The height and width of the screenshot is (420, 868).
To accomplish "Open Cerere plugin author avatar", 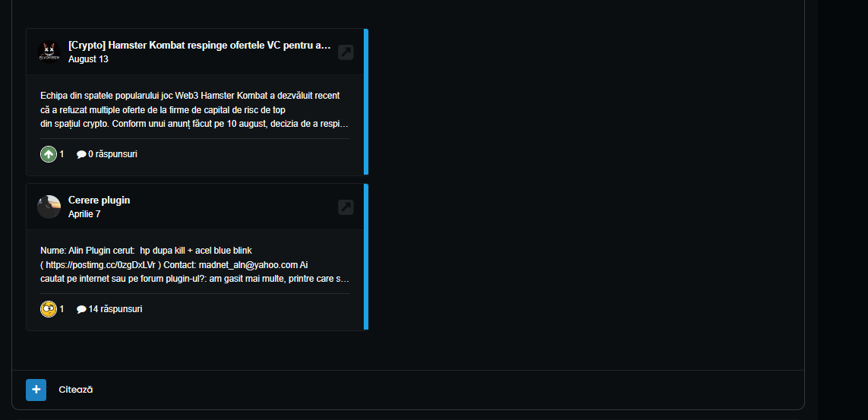I will point(49,207).
